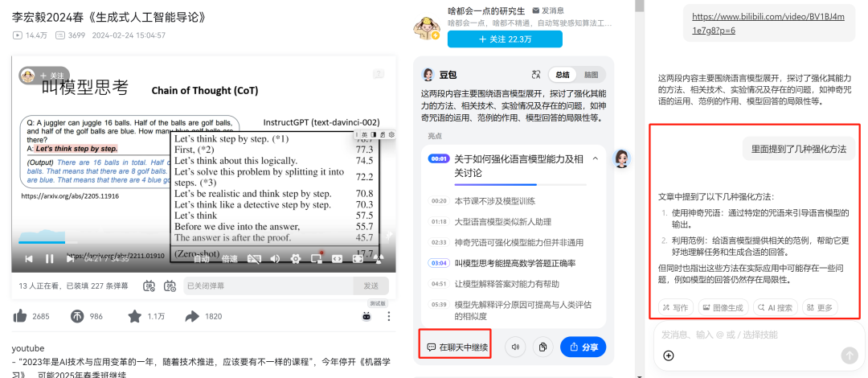Favorite the video with star icon
This screenshot has width=868, height=378.
tap(134, 316)
